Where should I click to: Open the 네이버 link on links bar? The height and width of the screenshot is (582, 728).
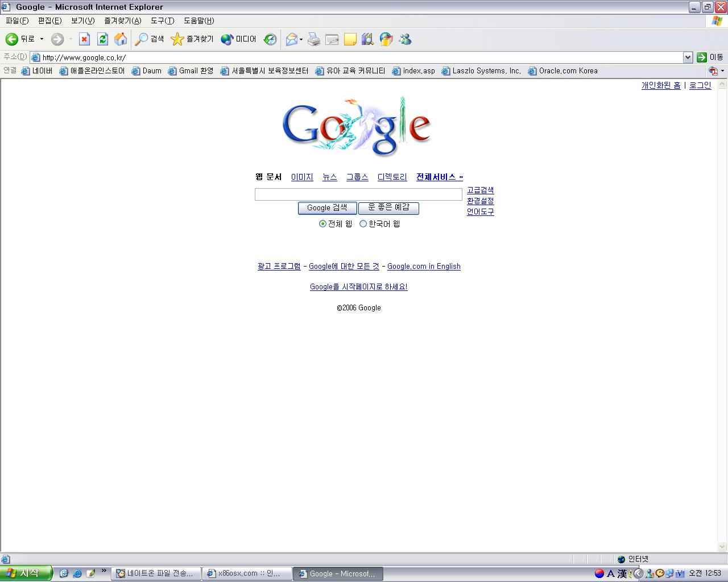[37, 71]
